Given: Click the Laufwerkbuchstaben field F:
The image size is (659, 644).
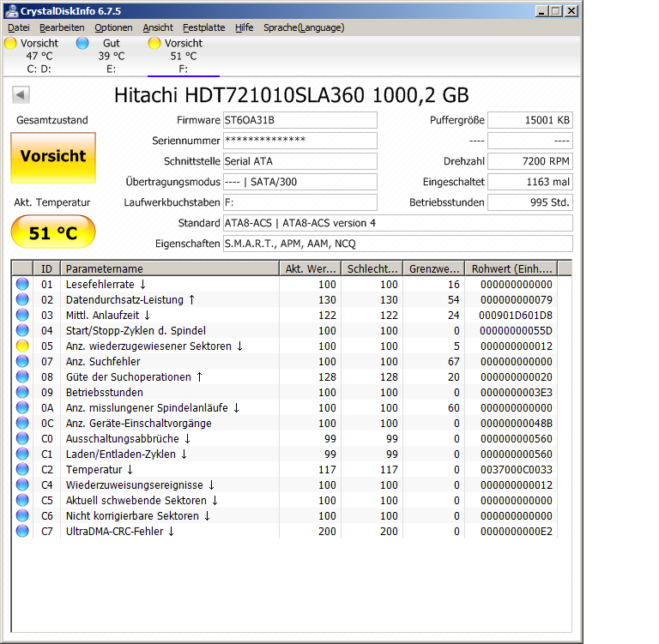Looking at the screenshot, I should 300,202.
